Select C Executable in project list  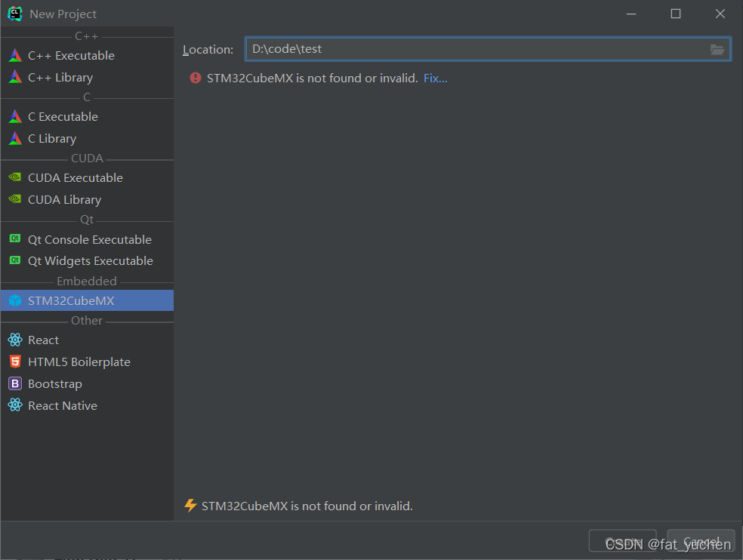[x=87, y=116]
